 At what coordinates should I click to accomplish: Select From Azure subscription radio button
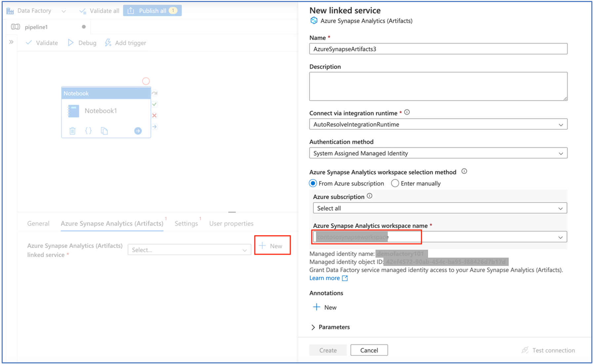coord(313,183)
